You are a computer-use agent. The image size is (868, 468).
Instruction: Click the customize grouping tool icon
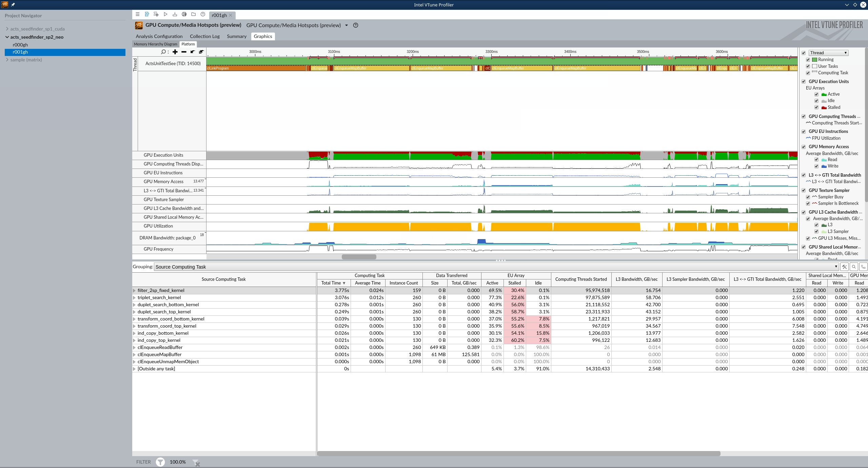[x=844, y=267]
